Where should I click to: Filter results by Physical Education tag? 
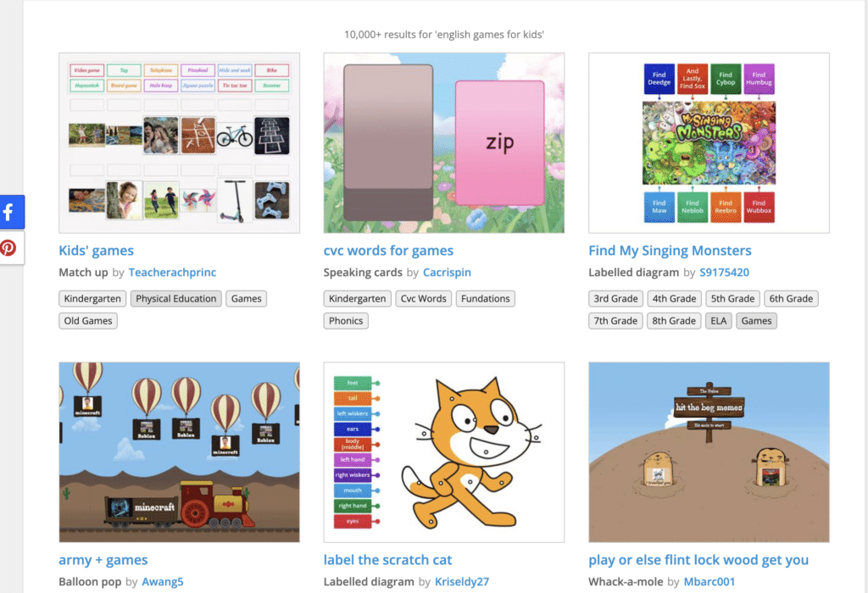[x=175, y=298]
